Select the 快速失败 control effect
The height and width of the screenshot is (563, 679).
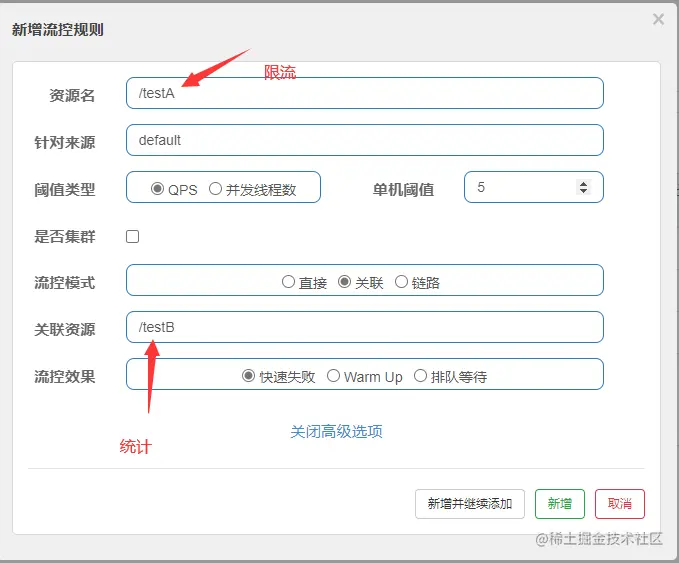(248, 375)
